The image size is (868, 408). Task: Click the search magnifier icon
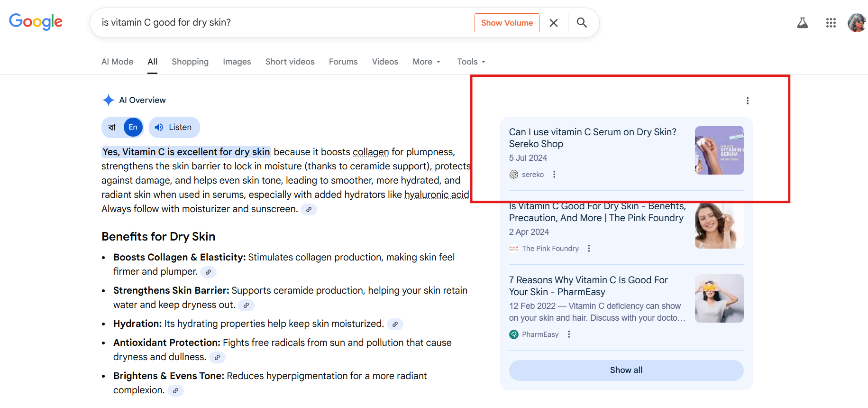(x=582, y=23)
